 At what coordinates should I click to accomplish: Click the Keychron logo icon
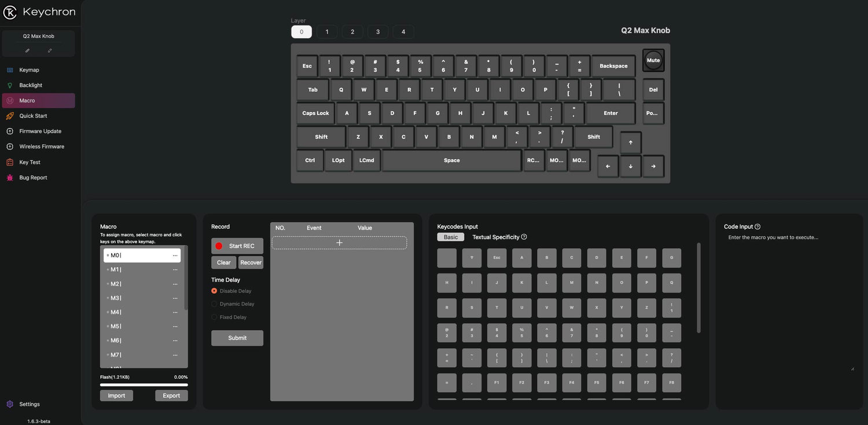tap(10, 12)
